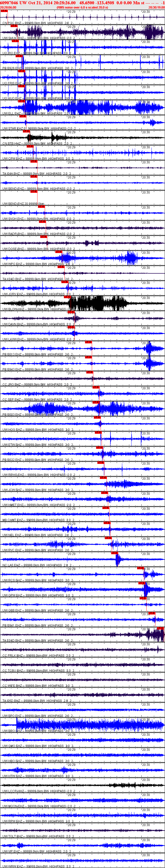Image resolution: width=165 pixels, height=868 pixels.
Task: Select the UW HOG EHZ station label
Action: [x=38, y=430]
